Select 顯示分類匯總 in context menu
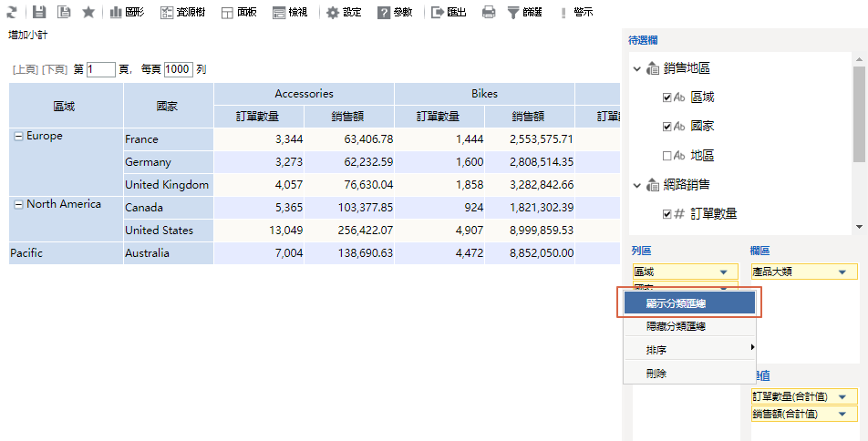Image resolution: width=868 pixels, height=441 pixels. pos(689,303)
